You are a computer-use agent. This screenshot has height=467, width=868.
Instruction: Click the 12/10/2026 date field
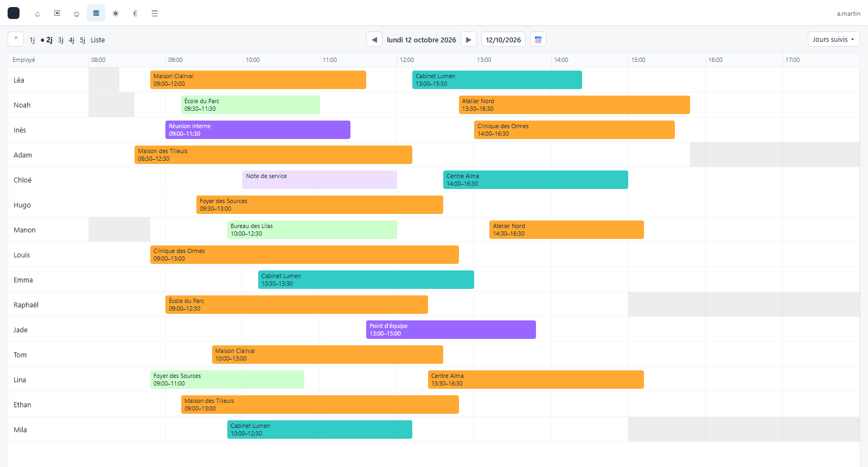tap(503, 40)
